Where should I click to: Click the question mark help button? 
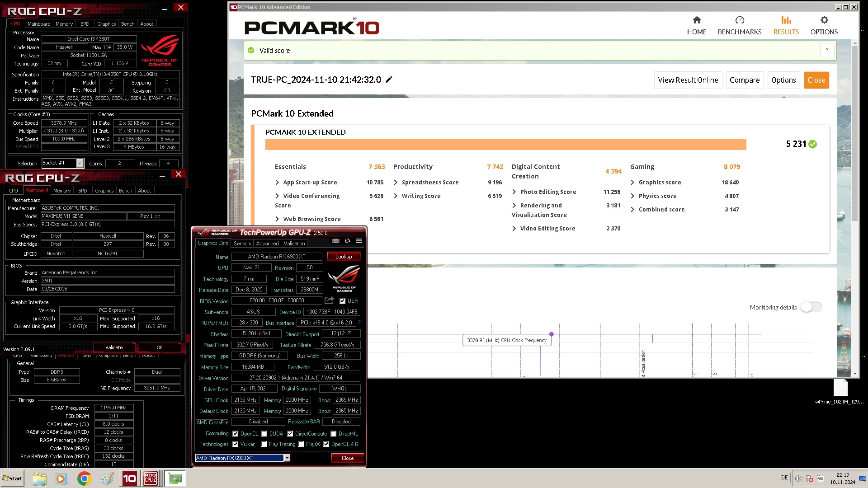(x=827, y=50)
